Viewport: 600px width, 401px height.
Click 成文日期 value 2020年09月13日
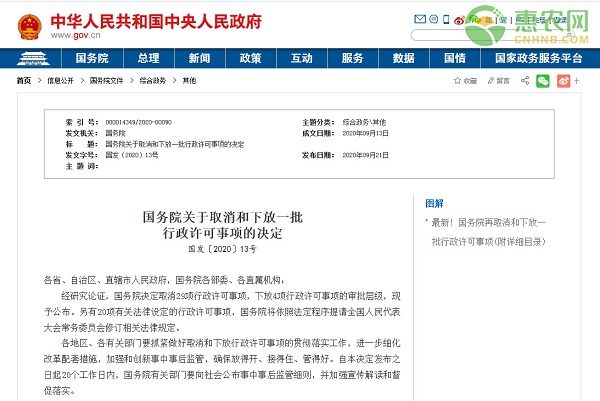tap(365, 133)
